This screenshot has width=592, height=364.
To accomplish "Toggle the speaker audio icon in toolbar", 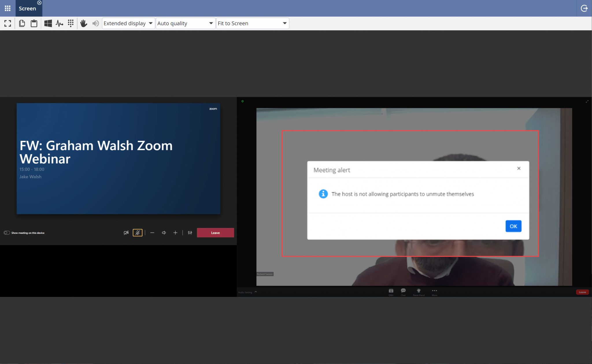I will click(x=96, y=23).
